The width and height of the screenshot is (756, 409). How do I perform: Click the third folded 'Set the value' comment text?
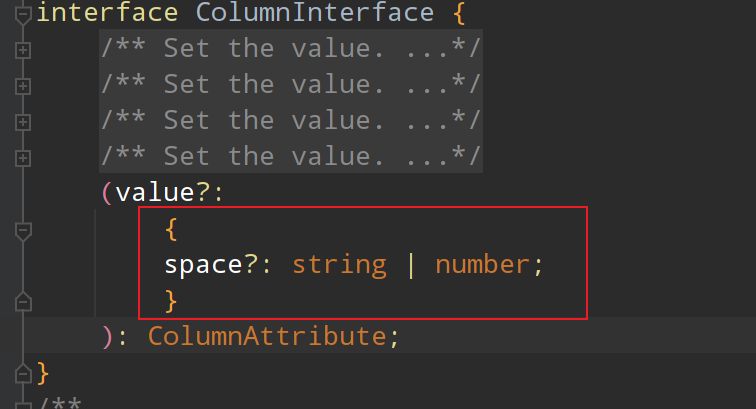[x=290, y=120]
